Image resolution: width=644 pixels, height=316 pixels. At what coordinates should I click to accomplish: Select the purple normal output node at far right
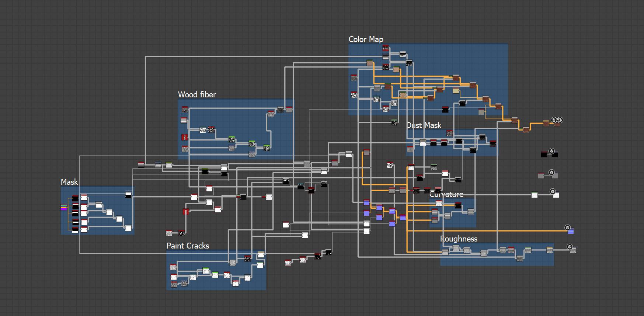pos(571,231)
